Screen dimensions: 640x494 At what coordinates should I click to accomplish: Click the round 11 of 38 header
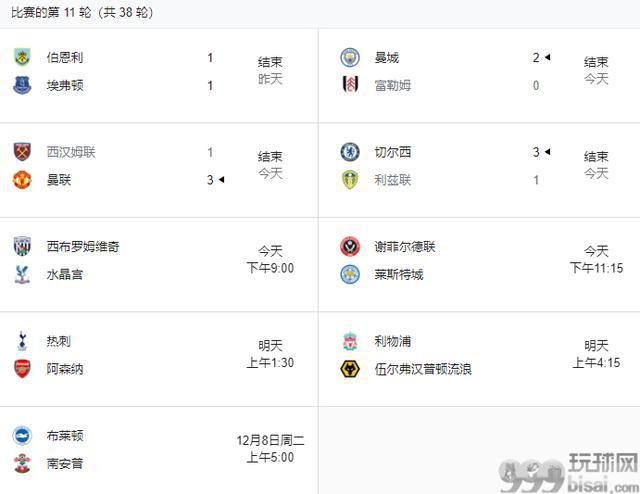82,12
